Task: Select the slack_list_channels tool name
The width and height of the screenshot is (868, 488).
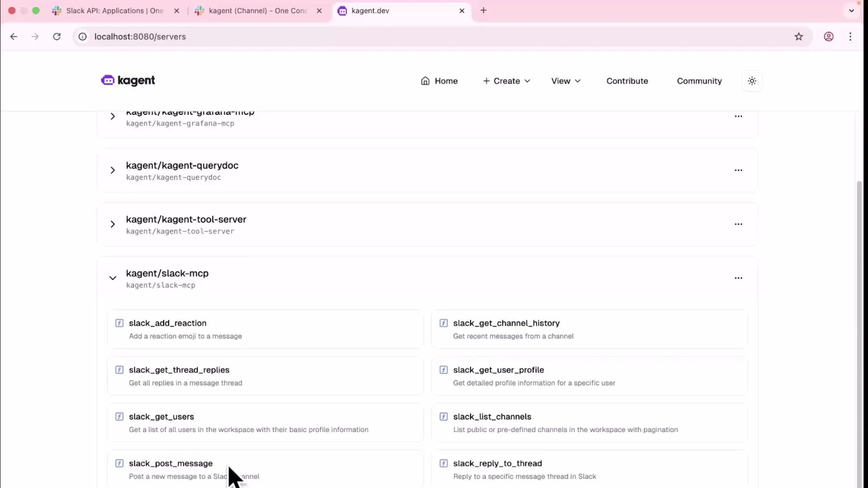Action: click(492, 417)
